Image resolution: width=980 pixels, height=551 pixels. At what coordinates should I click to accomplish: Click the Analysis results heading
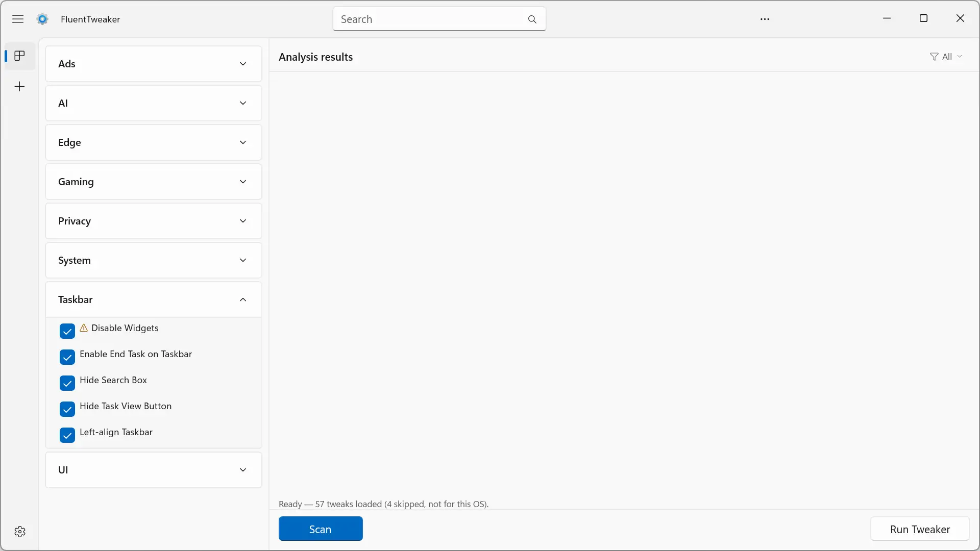click(x=315, y=57)
